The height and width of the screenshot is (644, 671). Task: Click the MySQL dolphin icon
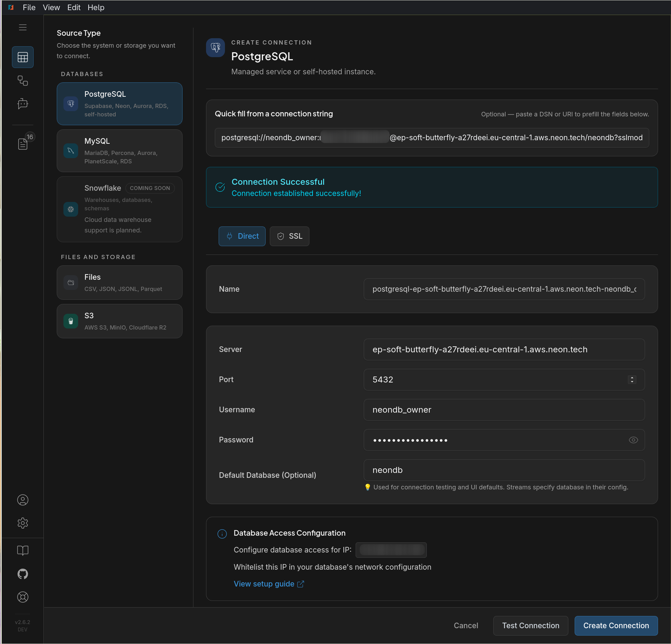[71, 151]
